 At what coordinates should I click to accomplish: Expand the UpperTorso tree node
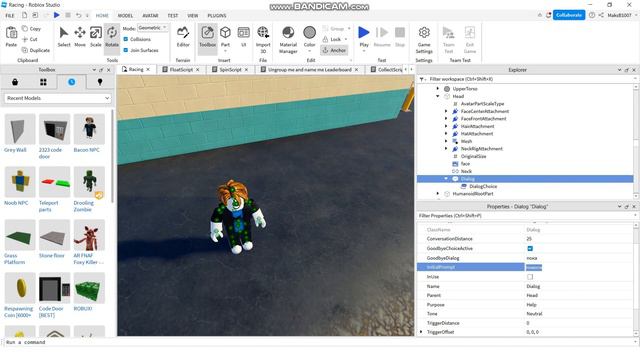point(438,89)
